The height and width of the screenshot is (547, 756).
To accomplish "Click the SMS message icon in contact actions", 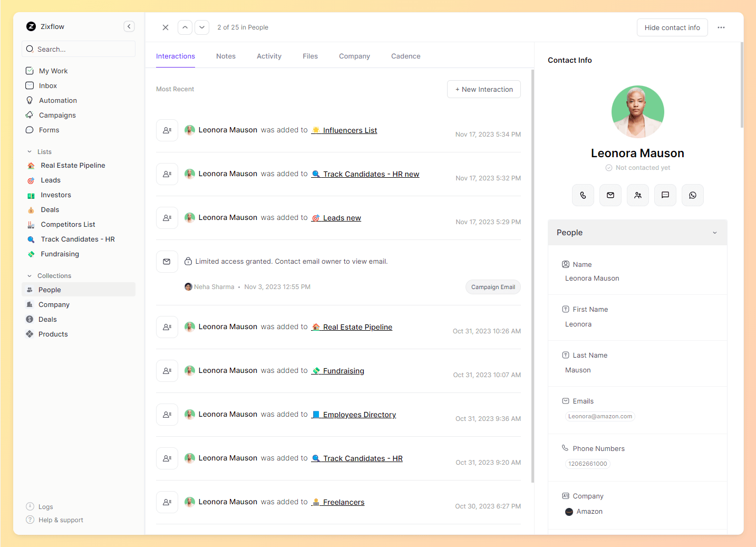I will click(x=665, y=195).
